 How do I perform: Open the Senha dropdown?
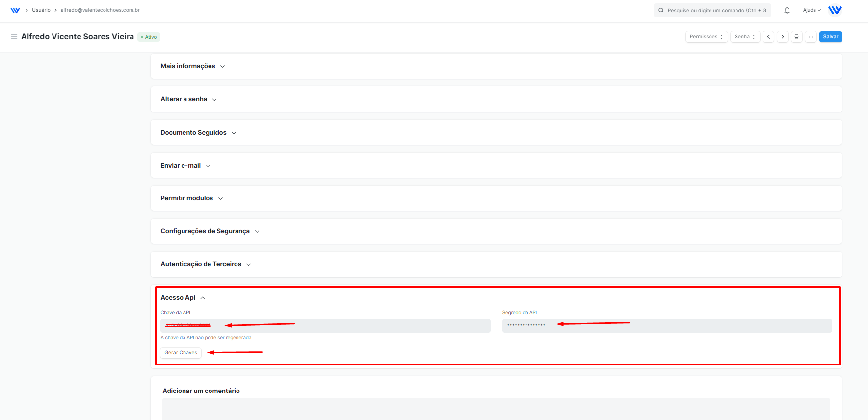click(745, 37)
